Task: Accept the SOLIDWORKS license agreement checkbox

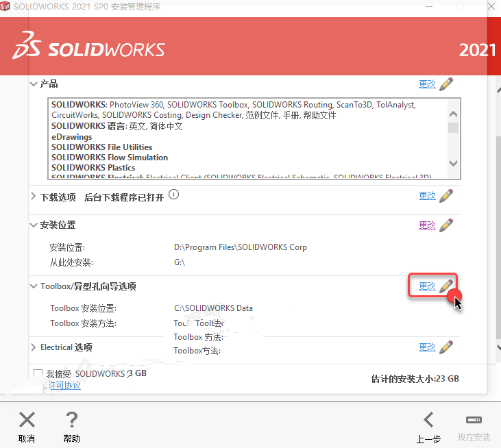Action: [38, 373]
